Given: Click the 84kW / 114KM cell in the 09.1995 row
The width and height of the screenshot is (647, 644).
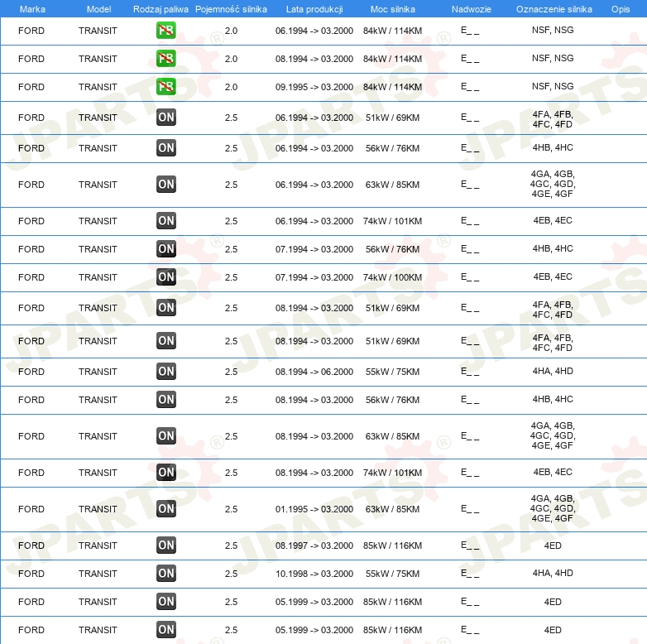Looking at the screenshot, I should (392, 87).
